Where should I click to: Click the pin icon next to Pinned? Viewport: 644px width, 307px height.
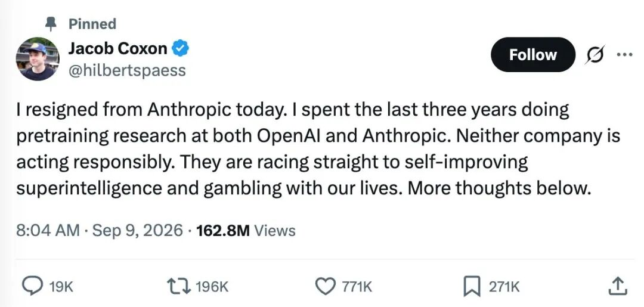click(51, 24)
